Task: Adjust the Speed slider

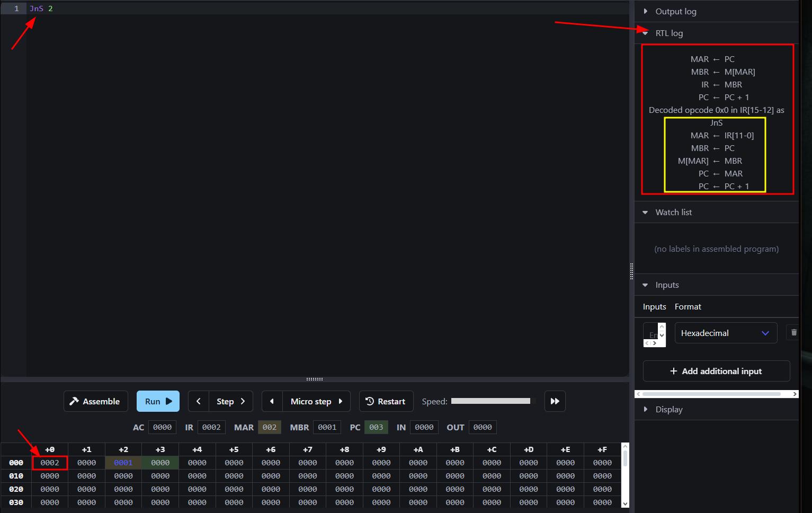Action: coord(490,401)
